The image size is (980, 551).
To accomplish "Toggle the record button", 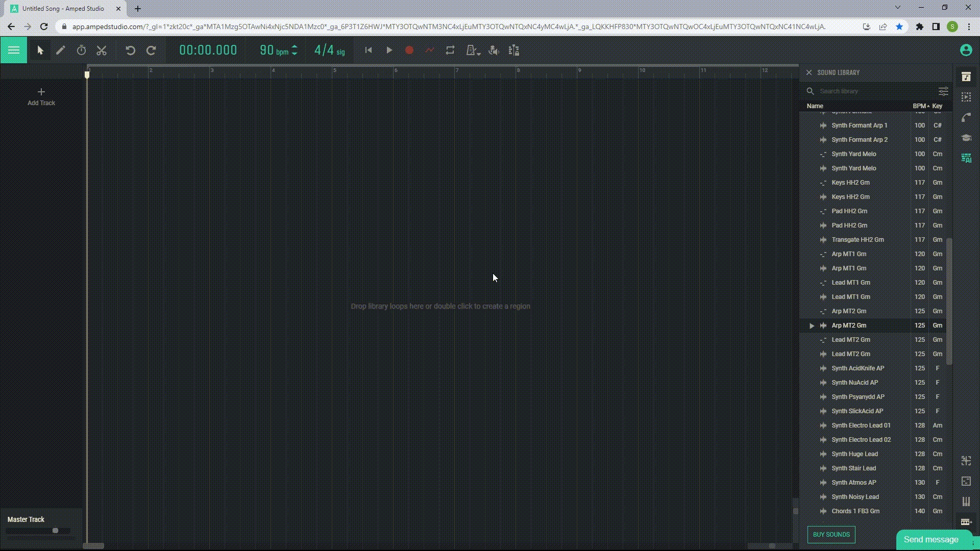I will [409, 51].
